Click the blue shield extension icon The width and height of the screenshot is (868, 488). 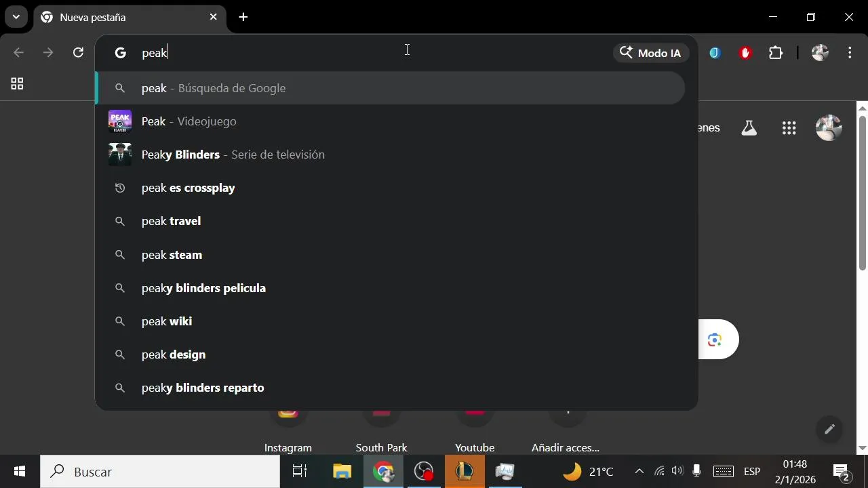pyautogui.click(x=715, y=53)
